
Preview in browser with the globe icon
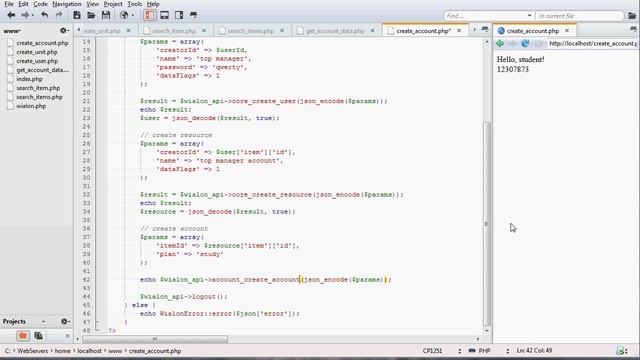[124, 15]
